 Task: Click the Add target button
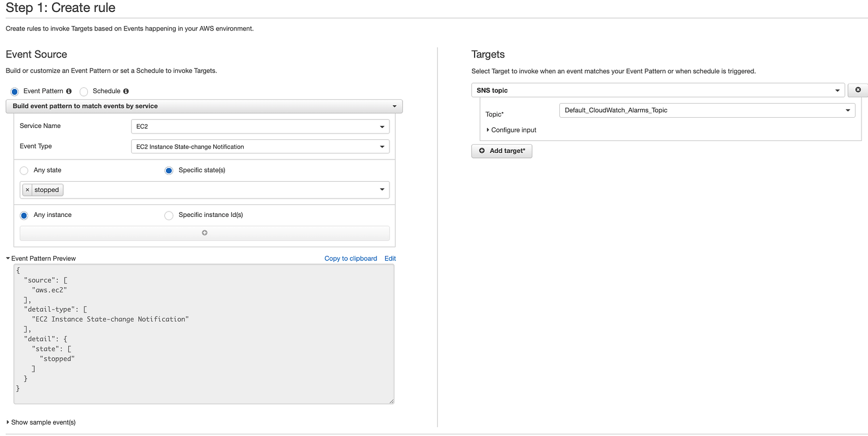point(502,151)
